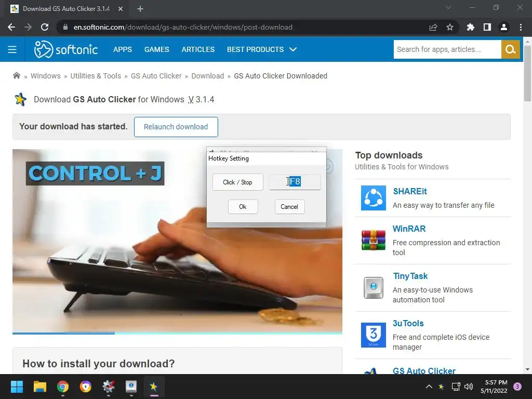The height and width of the screenshot is (399, 532).
Task: Open the gear app in the taskbar
Action: 108,387
